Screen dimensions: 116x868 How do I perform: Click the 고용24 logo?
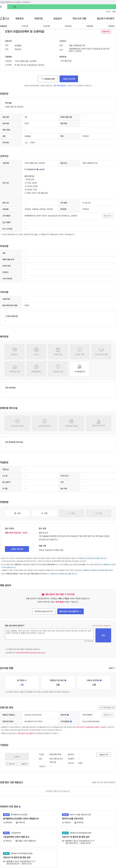point(4,19)
